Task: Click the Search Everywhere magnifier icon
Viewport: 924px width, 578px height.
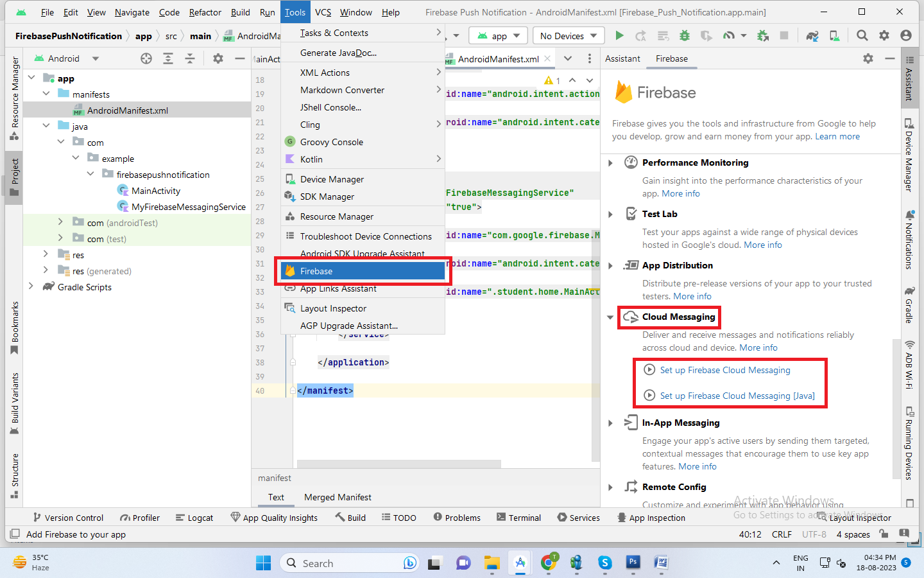Action: click(862, 36)
